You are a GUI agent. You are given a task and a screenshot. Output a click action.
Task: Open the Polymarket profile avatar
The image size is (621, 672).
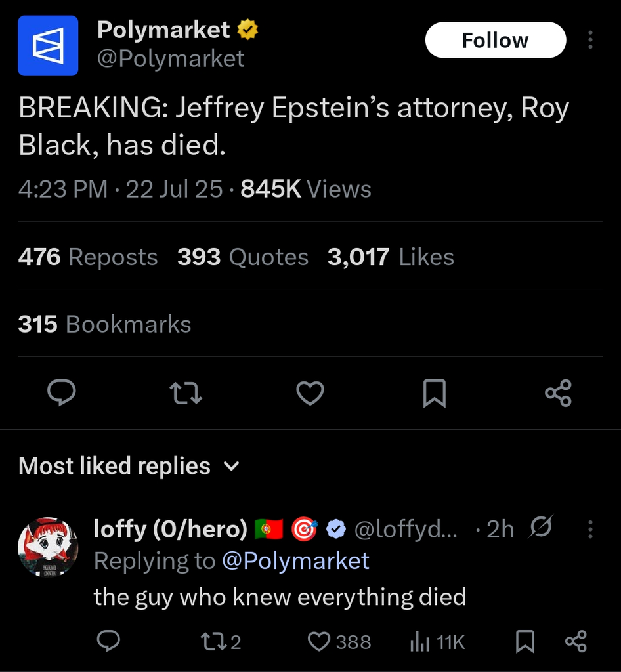[x=48, y=45]
